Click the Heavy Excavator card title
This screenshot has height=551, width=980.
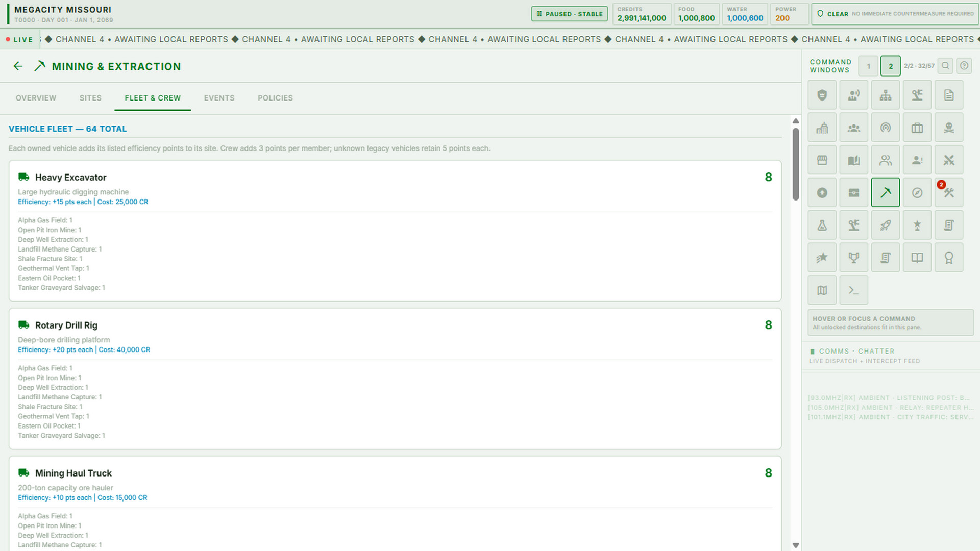click(70, 177)
